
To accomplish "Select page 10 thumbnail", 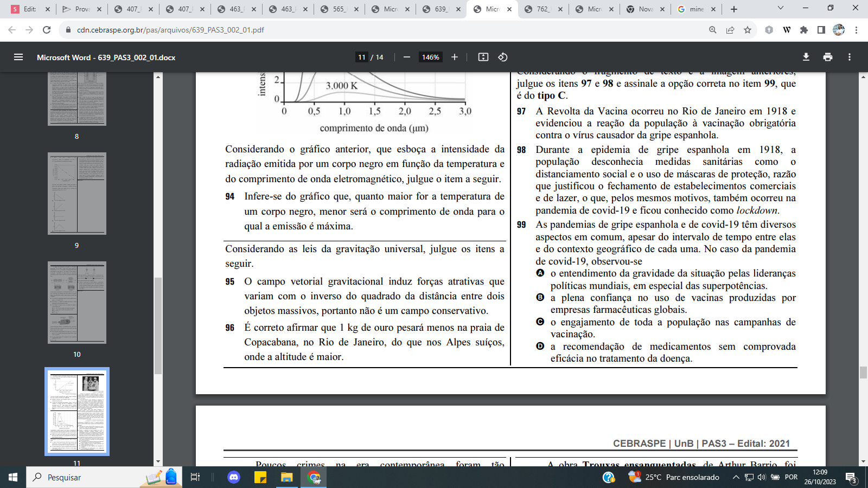I will coord(77,303).
